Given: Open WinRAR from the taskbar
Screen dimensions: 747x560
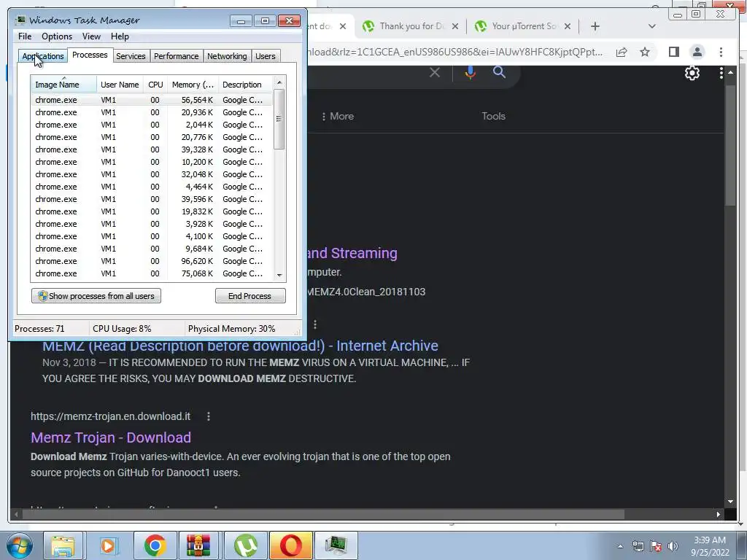Looking at the screenshot, I should 198,545.
